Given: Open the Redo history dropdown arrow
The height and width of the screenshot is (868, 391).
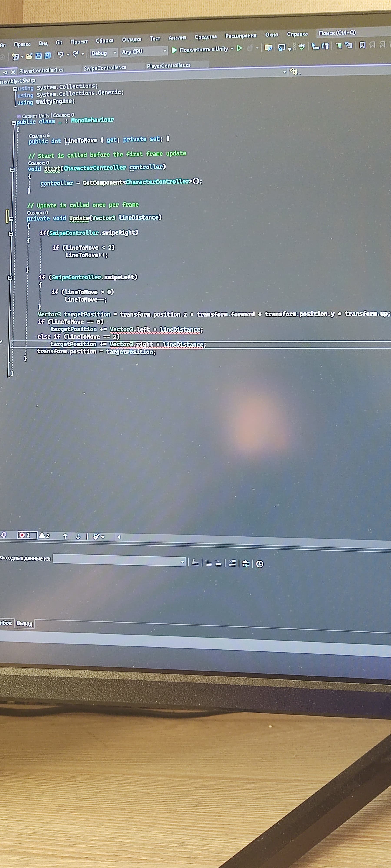Looking at the screenshot, I should [x=83, y=54].
